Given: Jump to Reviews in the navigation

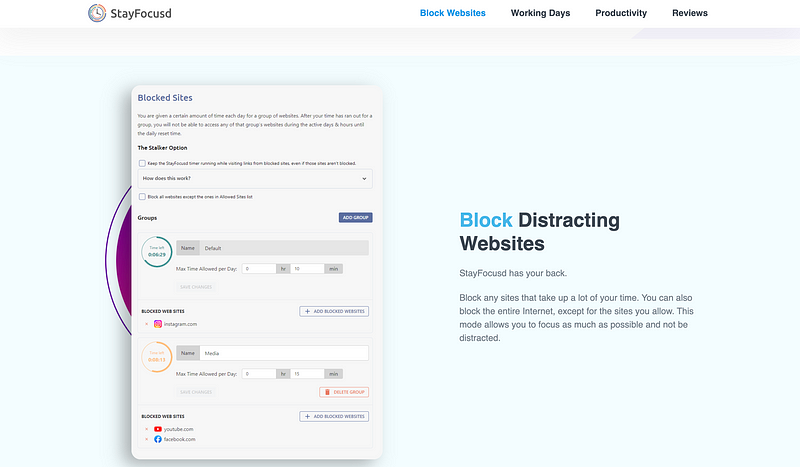Looking at the screenshot, I should click(690, 13).
